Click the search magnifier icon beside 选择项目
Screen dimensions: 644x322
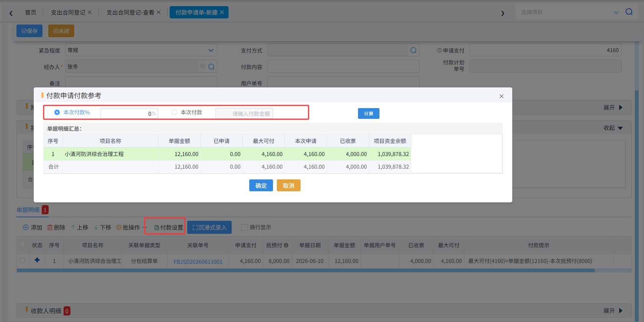(629, 12)
